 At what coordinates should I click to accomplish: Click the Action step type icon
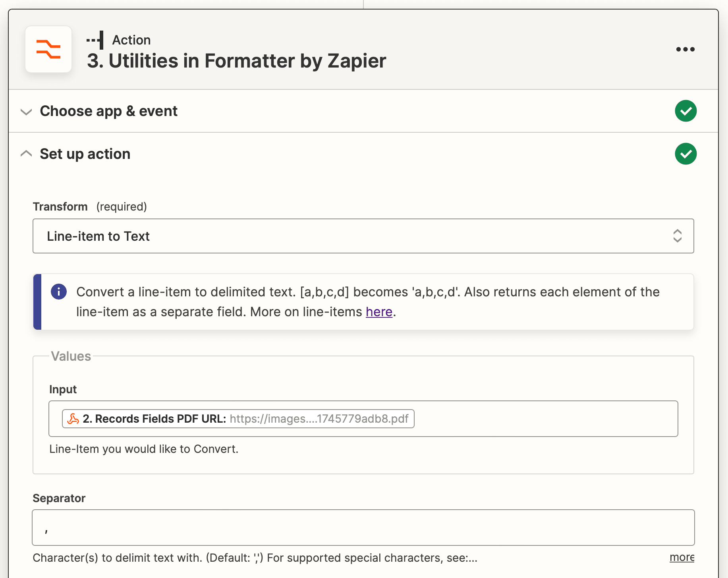96,40
